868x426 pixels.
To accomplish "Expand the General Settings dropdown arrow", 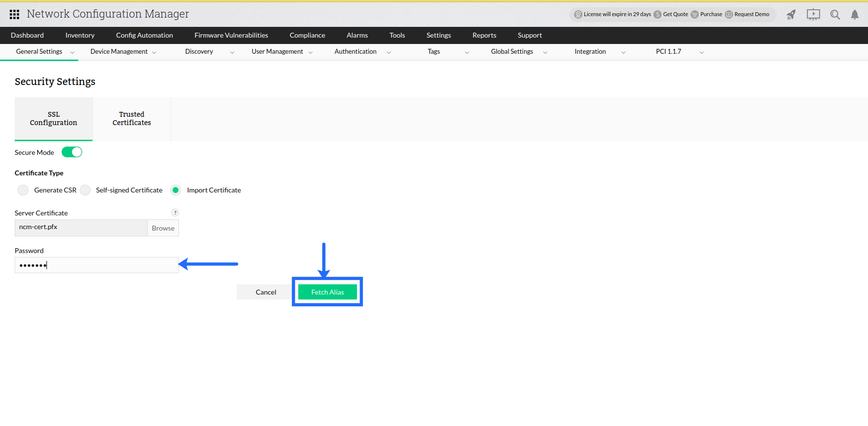I will (72, 52).
